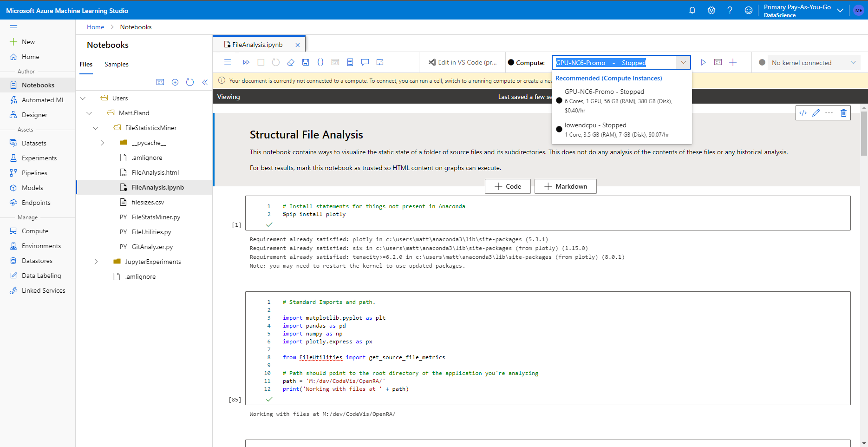Click into the pip install plotly code cell
868x447 pixels.
click(x=548, y=213)
